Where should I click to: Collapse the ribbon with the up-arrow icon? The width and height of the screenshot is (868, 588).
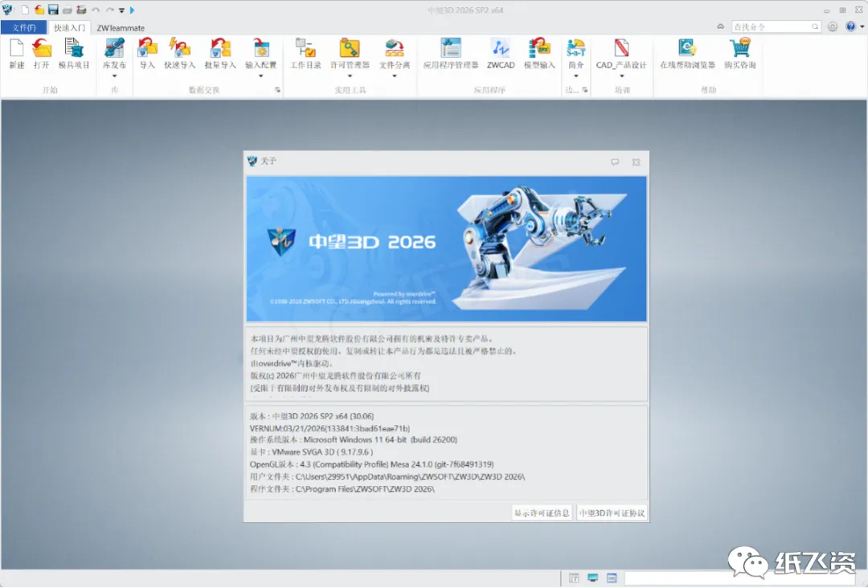(x=720, y=27)
